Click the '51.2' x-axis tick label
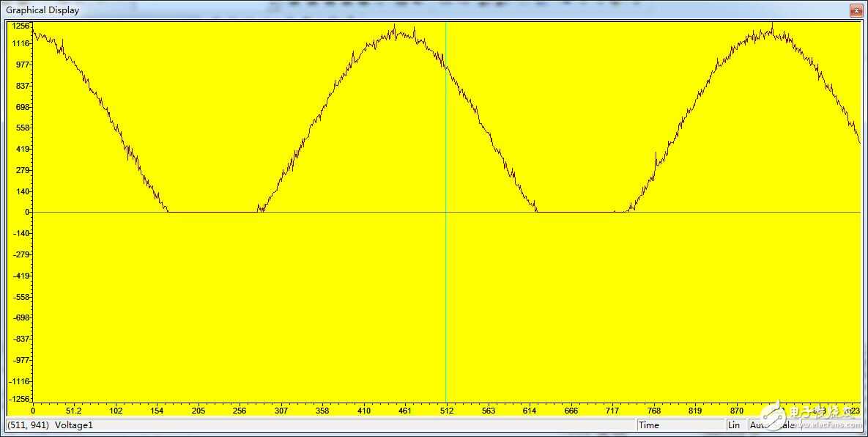Screen dimensions: 868x437 pos(74,411)
